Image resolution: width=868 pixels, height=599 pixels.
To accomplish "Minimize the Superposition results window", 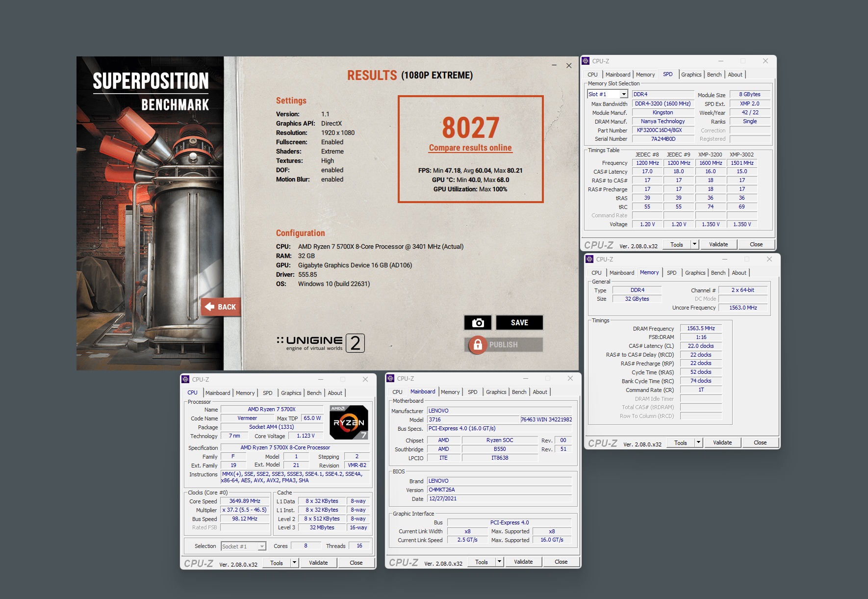I will click(554, 65).
